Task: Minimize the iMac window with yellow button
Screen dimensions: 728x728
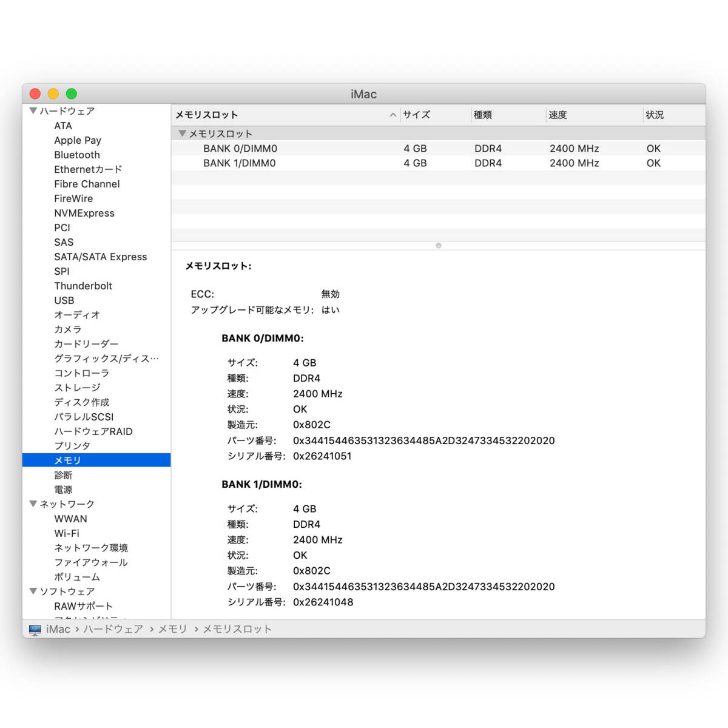Action: point(53,93)
